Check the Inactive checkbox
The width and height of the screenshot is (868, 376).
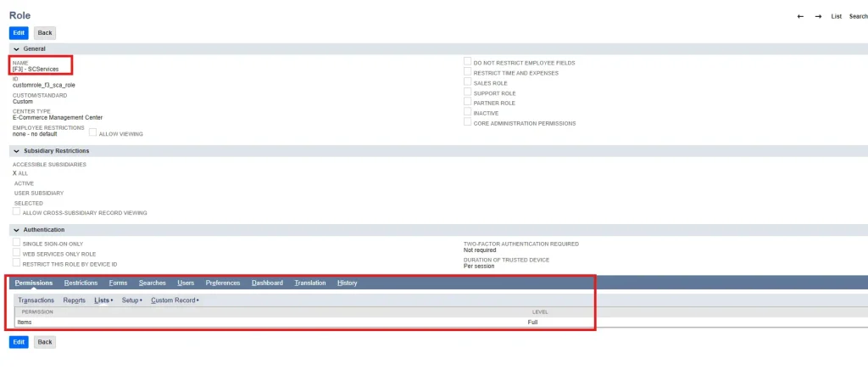point(468,112)
